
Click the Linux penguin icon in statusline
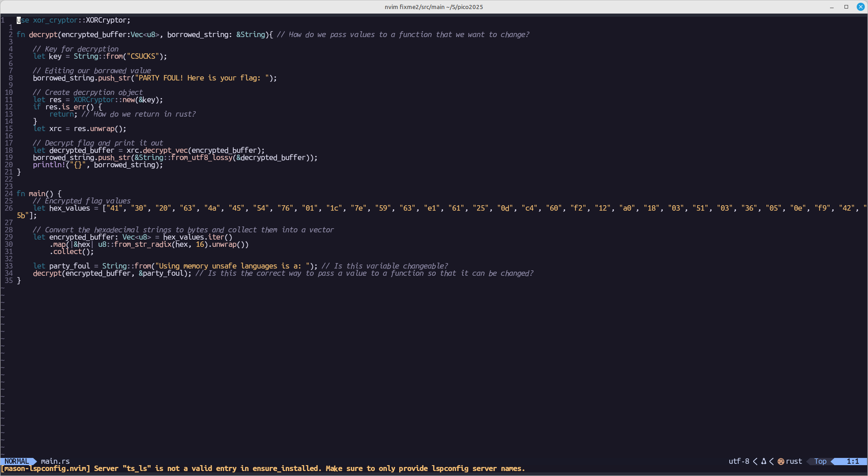[764, 462]
